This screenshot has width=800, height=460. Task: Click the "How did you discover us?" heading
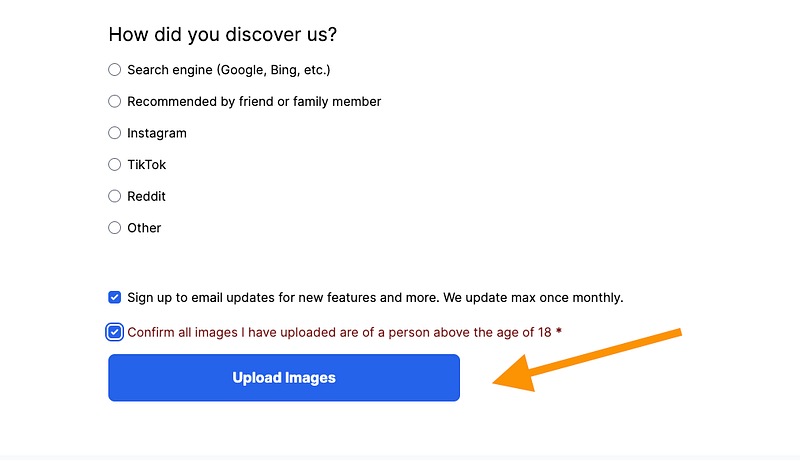coord(222,34)
